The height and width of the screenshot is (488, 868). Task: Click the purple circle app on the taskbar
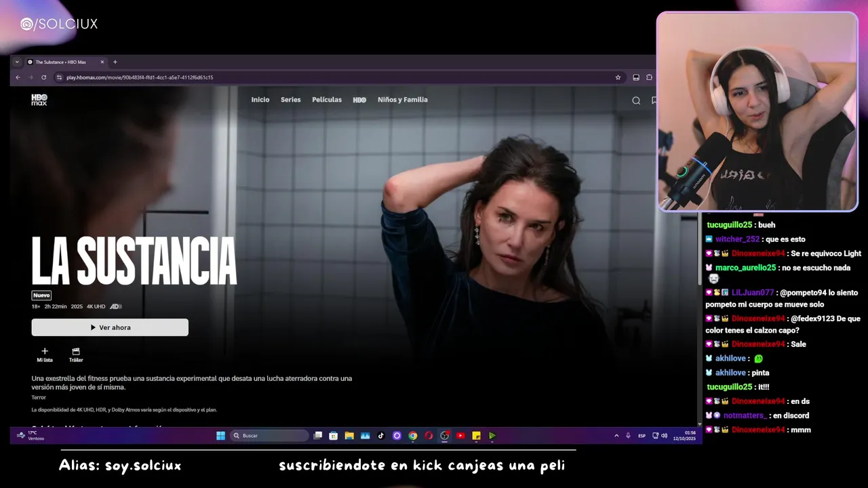tap(397, 436)
